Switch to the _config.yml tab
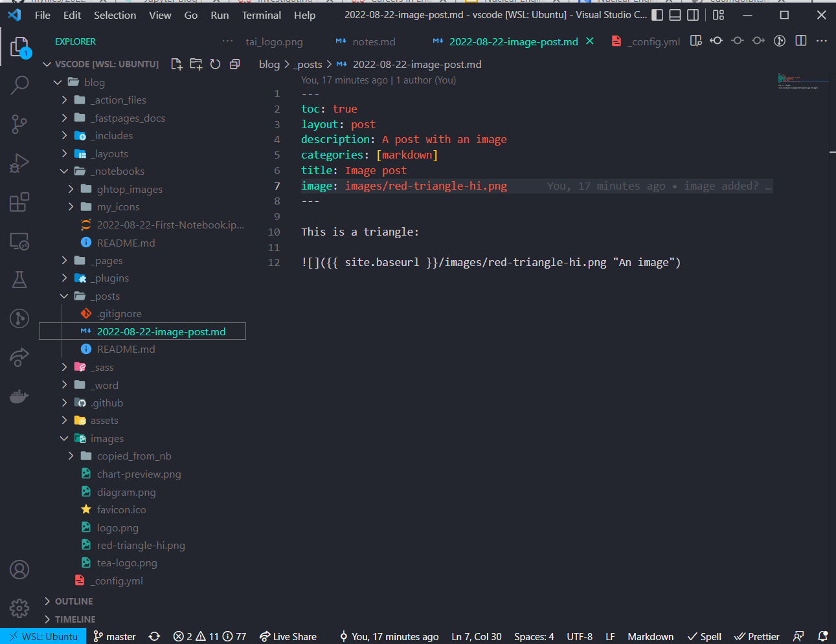The image size is (836, 644). [646, 41]
